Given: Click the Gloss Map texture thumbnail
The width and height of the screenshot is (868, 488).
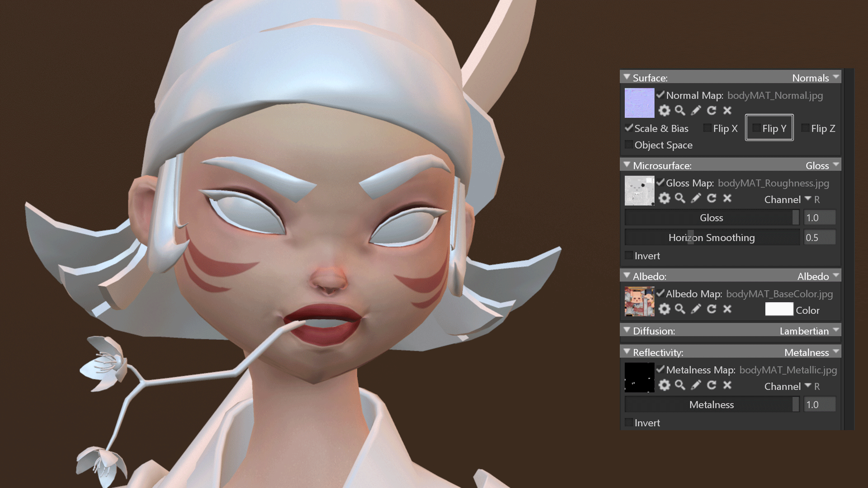Looking at the screenshot, I should click(639, 191).
